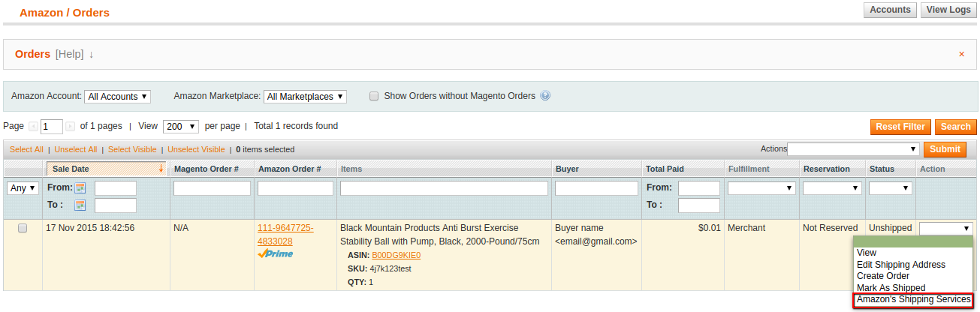Click the Unselect Visible link

tap(196, 149)
